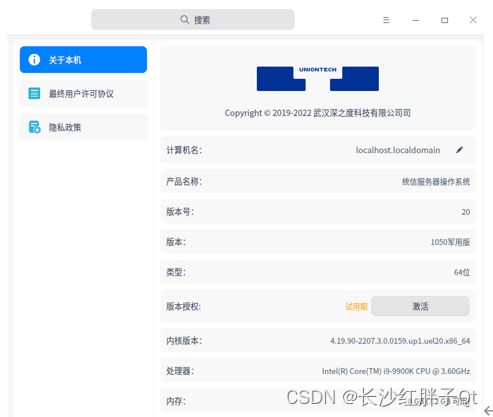This screenshot has width=493, height=417.
Task: Click the product name 统信服务器操作系统
Action: click(436, 182)
